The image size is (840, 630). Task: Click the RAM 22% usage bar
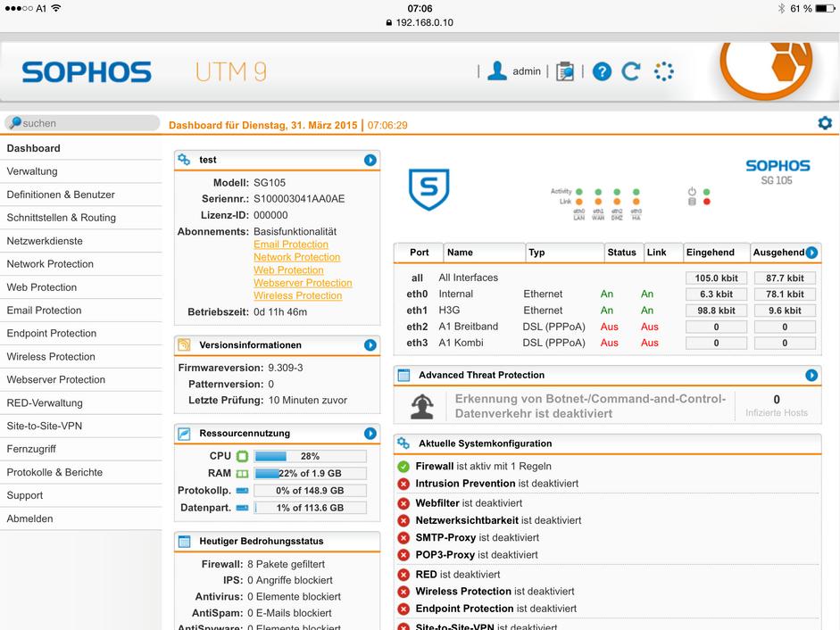(310, 474)
